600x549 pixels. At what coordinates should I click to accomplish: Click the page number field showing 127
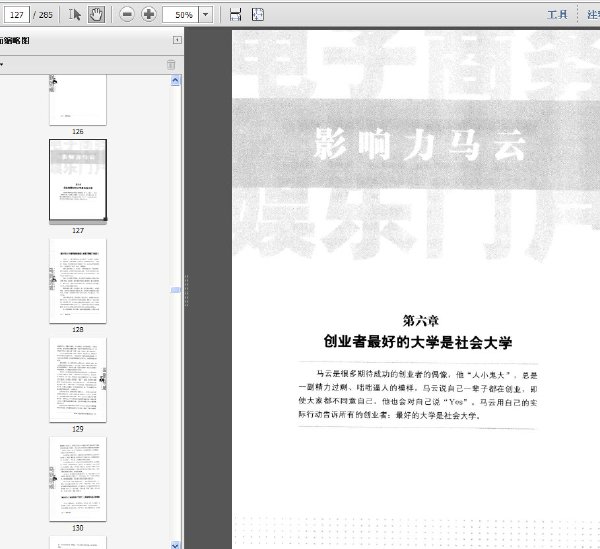17,15
